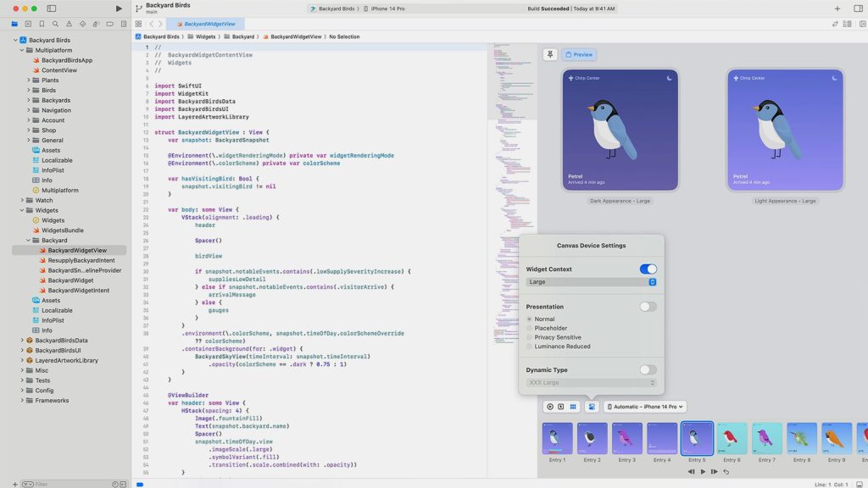Image resolution: width=868 pixels, height=488 pixels.
Task: Collapse the Backyard group in the navigator
Action: (28, 240)
